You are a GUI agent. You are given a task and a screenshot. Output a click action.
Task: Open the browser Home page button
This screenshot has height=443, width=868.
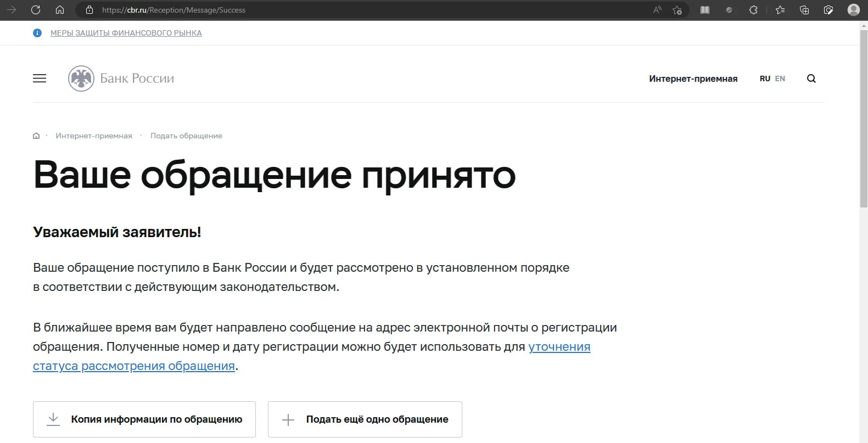60,10
